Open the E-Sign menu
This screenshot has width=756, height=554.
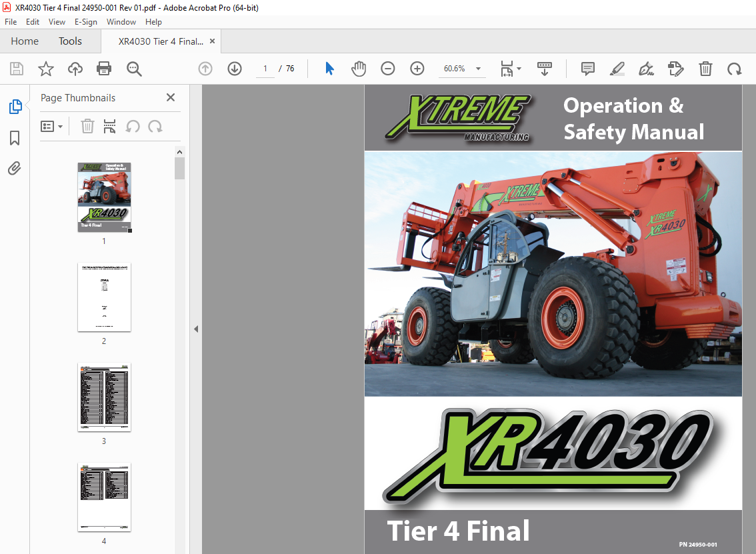(86, 22)
